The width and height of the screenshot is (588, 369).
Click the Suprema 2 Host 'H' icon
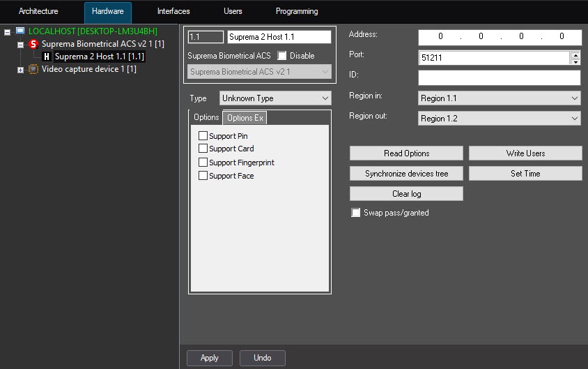pyautogui.click(x=47, y=57)
